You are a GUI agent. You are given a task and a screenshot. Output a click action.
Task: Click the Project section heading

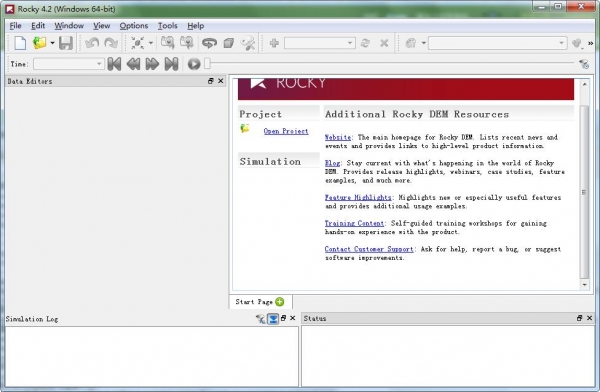click(x=261, y=114)
